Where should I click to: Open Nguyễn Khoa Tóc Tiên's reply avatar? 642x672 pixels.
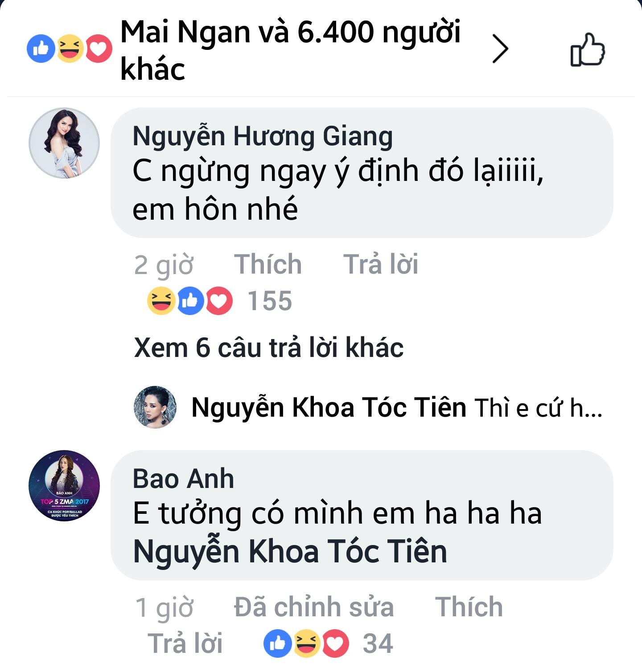155,407
